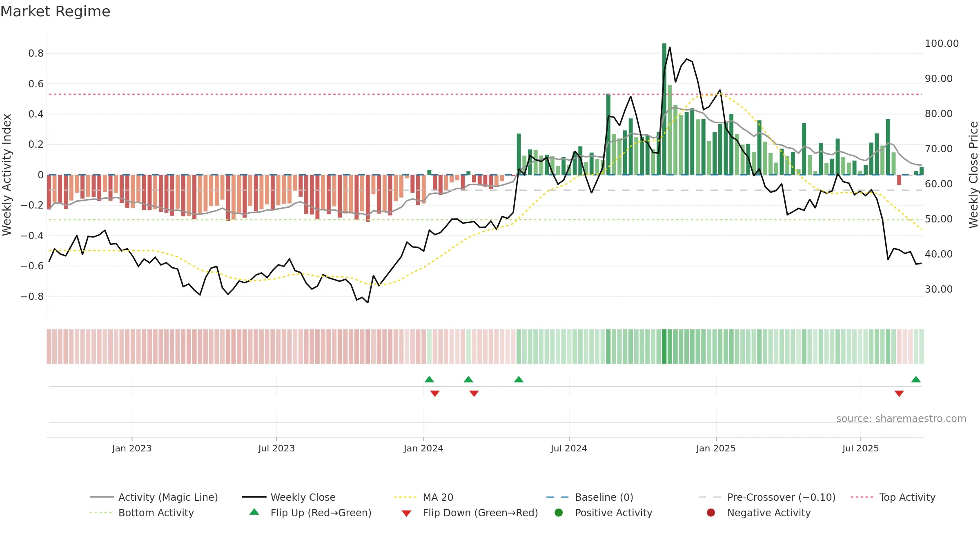980x551 pixels.
Task: Toggle the Flip Up (Red→Green) legend entry
Action: click(x=310, y=513)
